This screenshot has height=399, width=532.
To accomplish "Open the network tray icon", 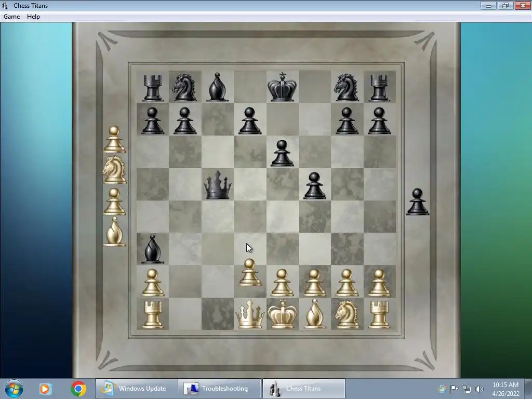I will click(x=467, y=389).
